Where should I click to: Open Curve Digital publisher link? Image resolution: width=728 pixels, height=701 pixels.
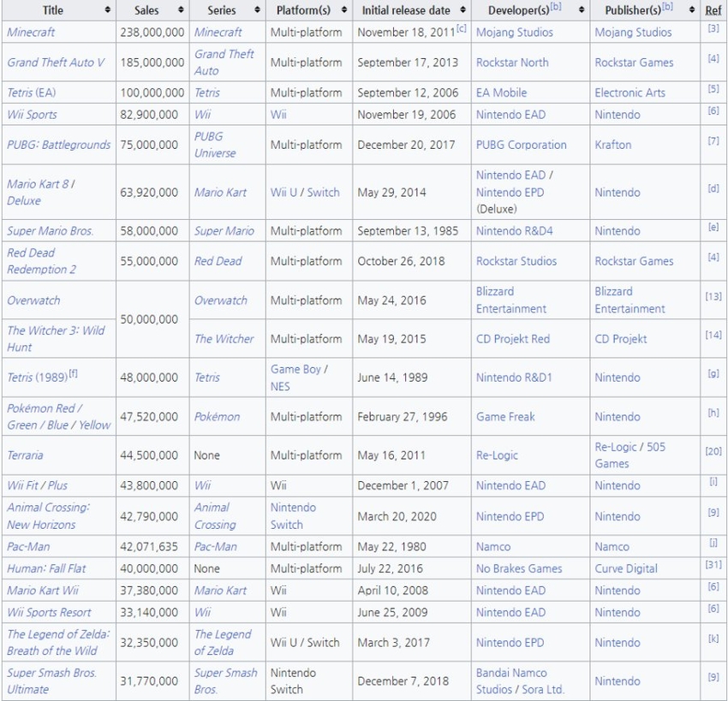pyautogui.click(x=626, y=568)
